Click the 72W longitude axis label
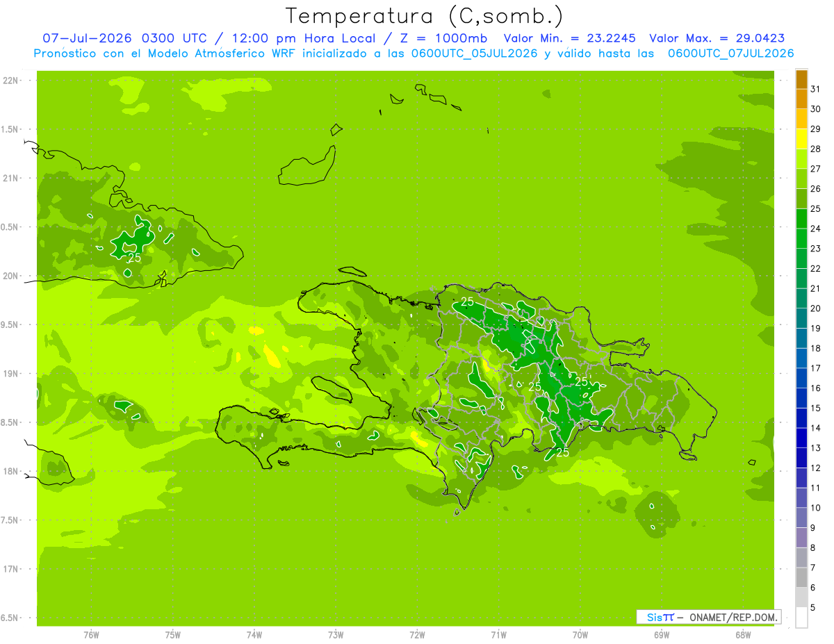The image size is (834, 644). click(417, 634)
